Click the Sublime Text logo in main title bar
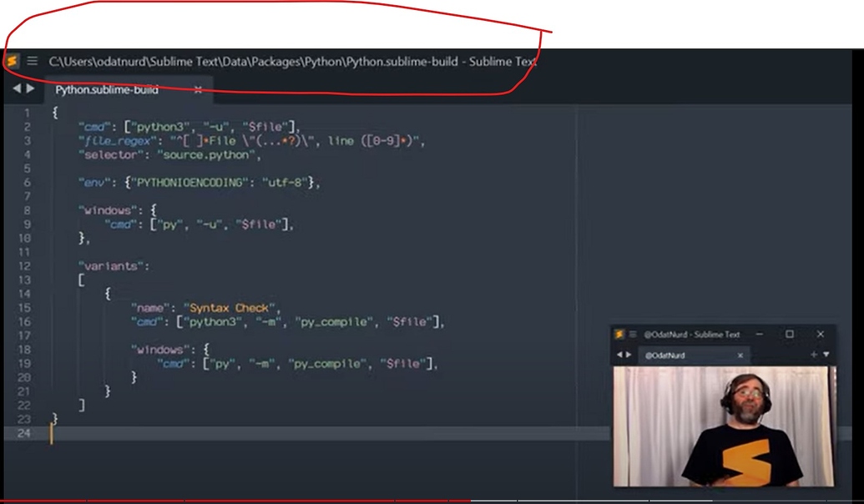The width and height of the screenshot is (864, 504). 13,61
